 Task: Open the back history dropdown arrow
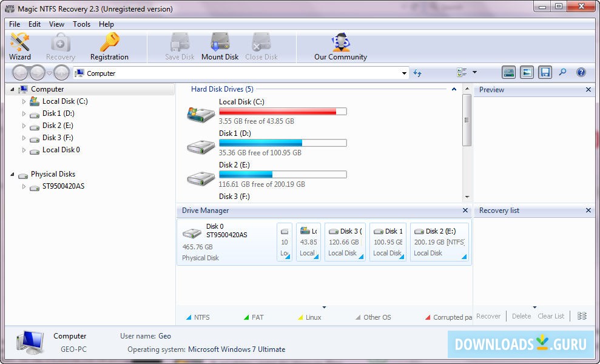click(x=49, y=73)
